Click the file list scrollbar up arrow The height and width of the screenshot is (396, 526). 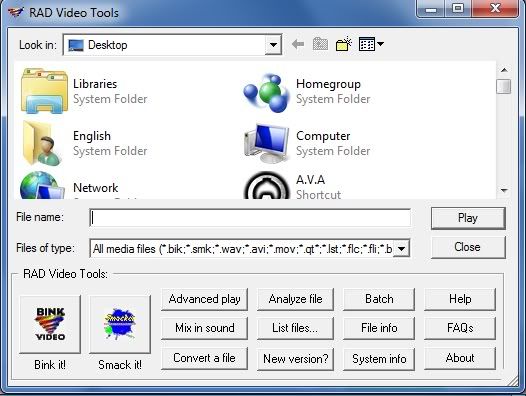tap(504, 70)
